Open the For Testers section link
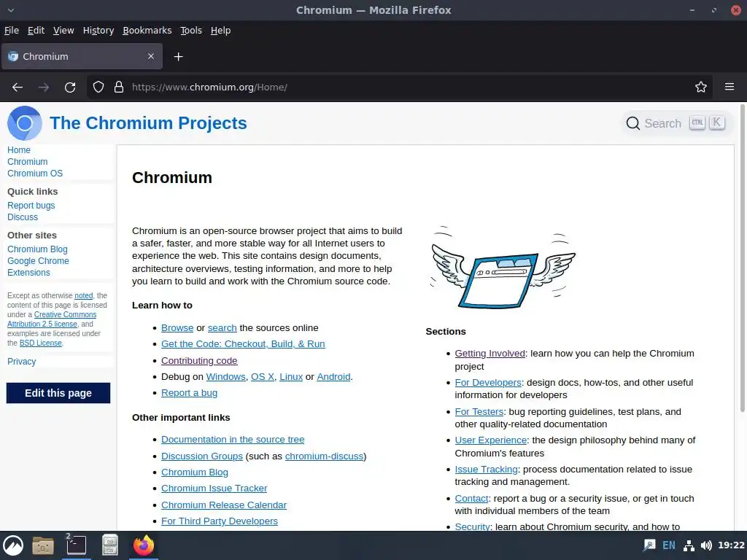747x560 pixels. click(479, 411)
